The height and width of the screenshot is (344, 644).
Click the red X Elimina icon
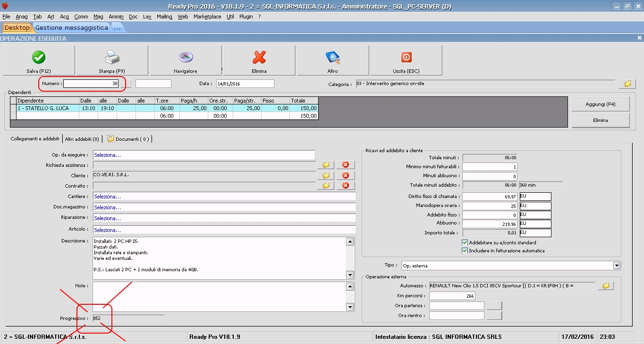(259, 58)
